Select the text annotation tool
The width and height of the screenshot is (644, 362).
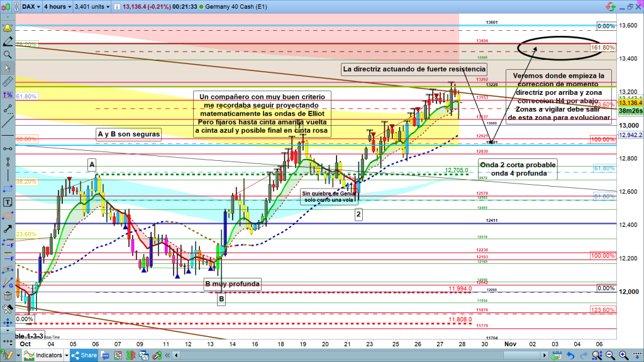click(x=7, y=202)
